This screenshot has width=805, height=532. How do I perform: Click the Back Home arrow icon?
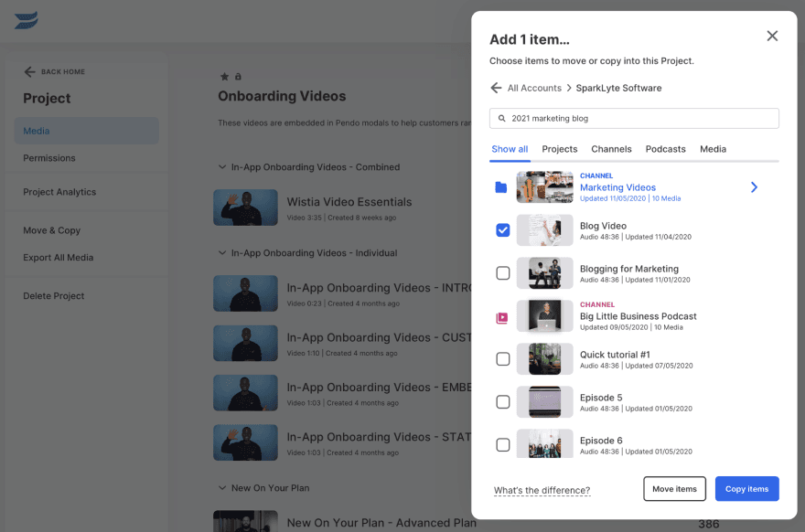[x=29, y=72]
